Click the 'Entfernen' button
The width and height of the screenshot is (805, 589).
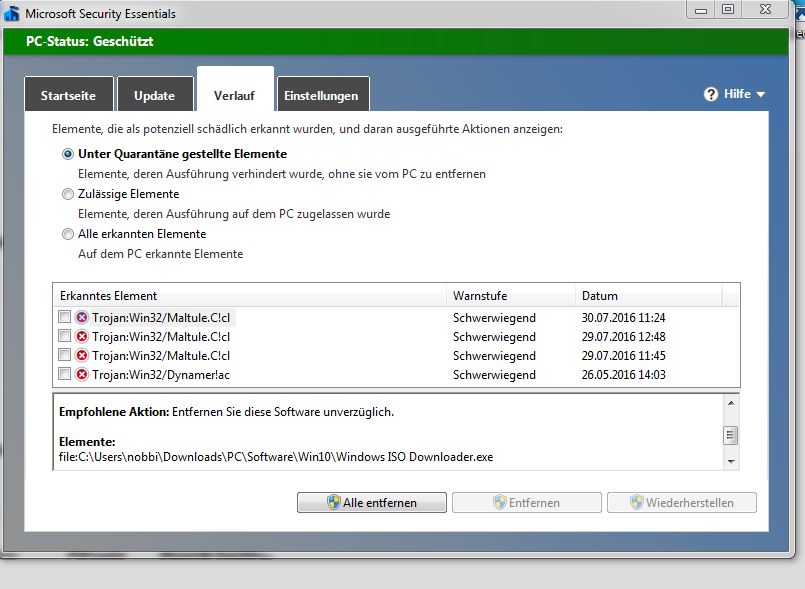tap(527, 502)
